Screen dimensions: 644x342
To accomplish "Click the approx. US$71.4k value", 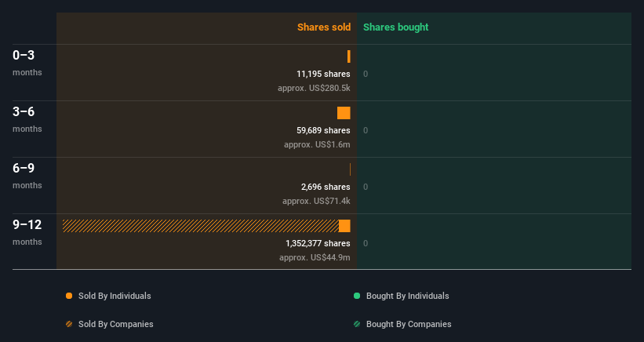I will 316,201.
